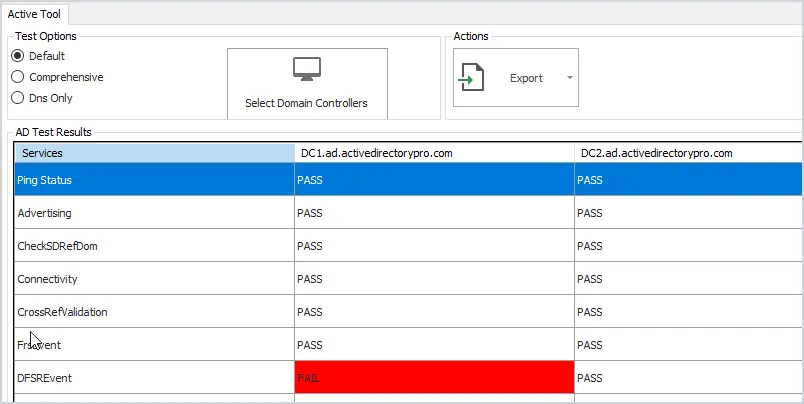Image resolution: width=804 pixels, height=404 pixels.
Task: Click the Export button label
Action: point(526,78)
